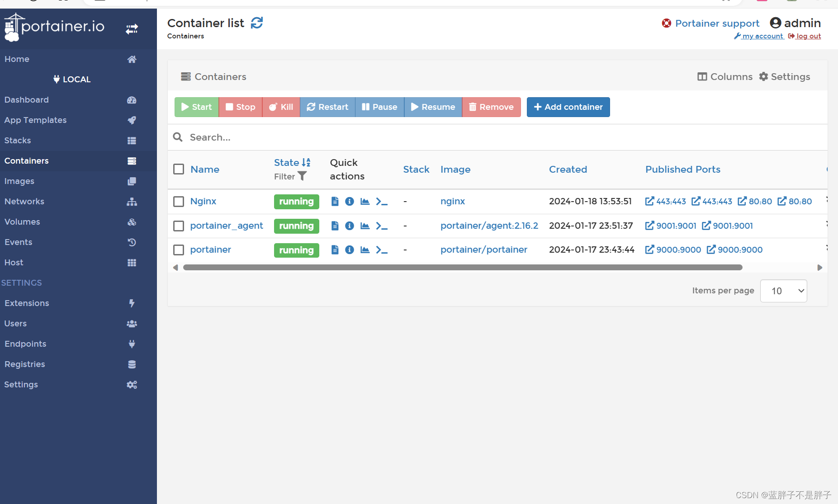Viewport: 838px width, 504px height.
Task: Click the Stop button
Action: click(241, 107)
